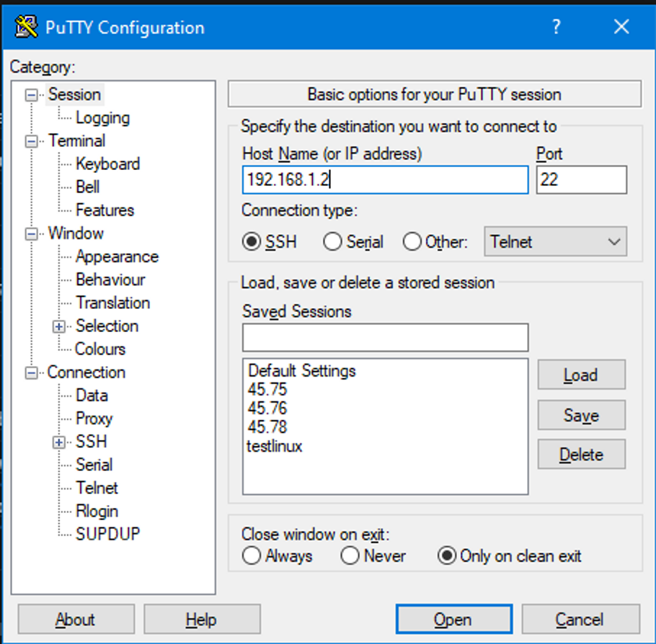656x644 pixels.
Task: Open the Colours settings page
Action: [x=99, y=349]
